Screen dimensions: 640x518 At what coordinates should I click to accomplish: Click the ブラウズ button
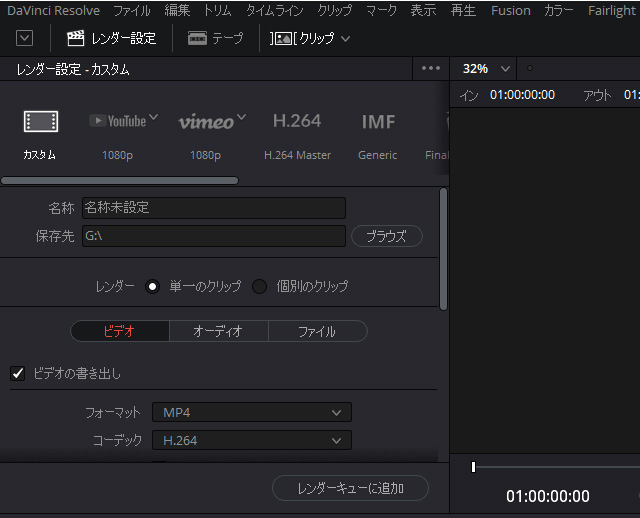click(386, 236)
